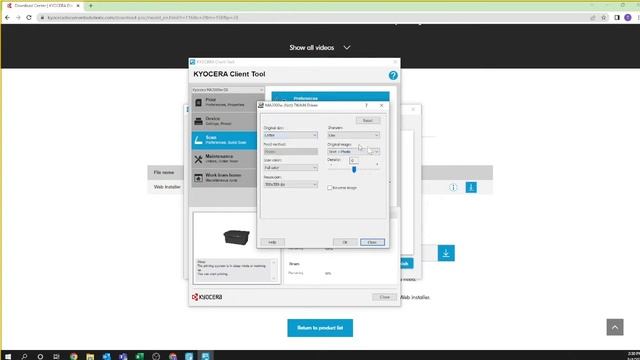The height and width of the screenshot is (360, 640).
Task: Click the Reset button in TWAIN dialog
Action: [368, 120]
